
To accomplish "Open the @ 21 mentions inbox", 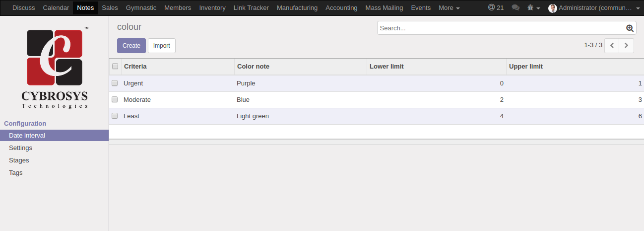I will 496,8.
